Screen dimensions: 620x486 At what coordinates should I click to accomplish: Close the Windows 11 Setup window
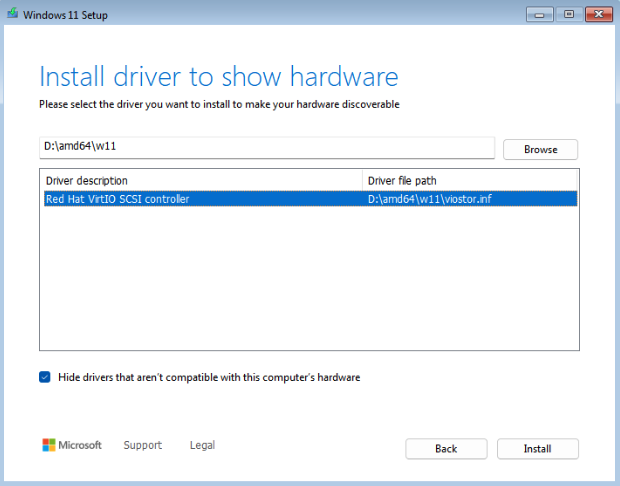pyautogui.click(x=599, y=15)
